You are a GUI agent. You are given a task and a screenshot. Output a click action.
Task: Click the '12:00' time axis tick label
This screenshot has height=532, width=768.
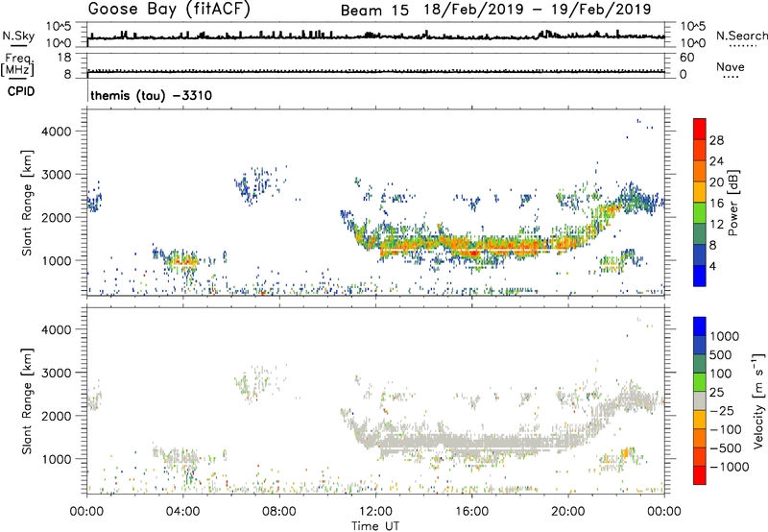375,512
